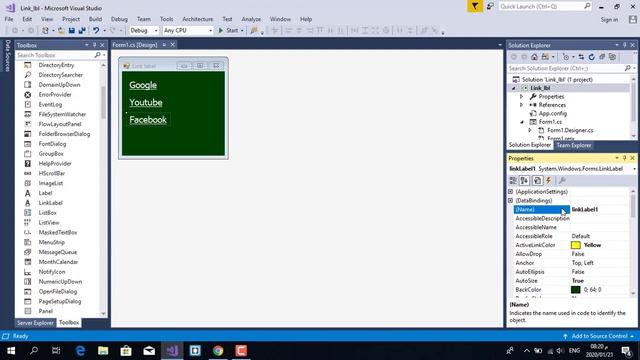This screenshot has height=360, width=640.
Task: Open Chrome from the taskbar
Action: tap(218, 351)
